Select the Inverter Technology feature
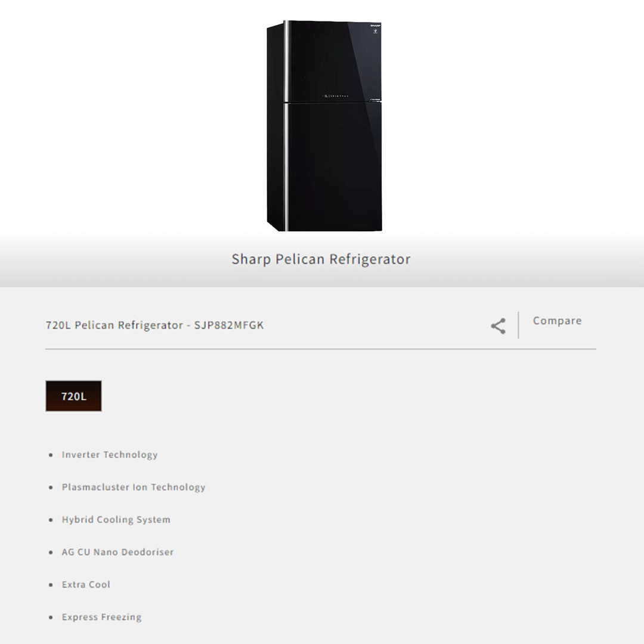Image resolution: width=644 pixels, height=644 pixels. click(110, 455)
